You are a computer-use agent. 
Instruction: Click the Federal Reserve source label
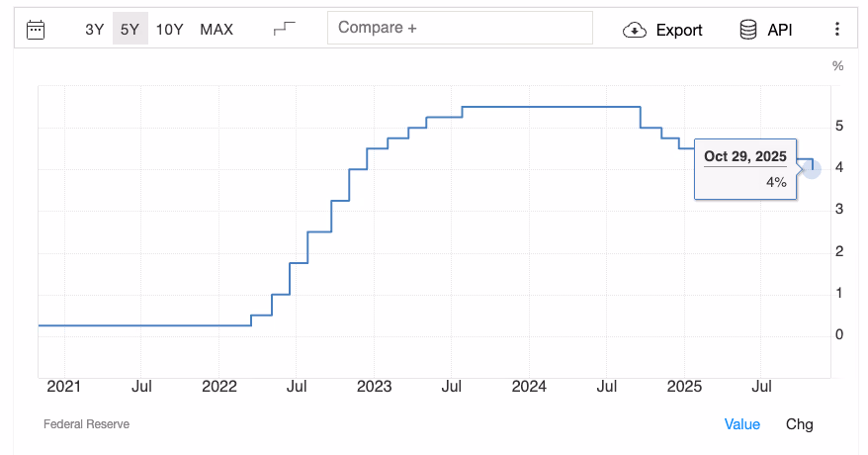[x=86, y=423]
